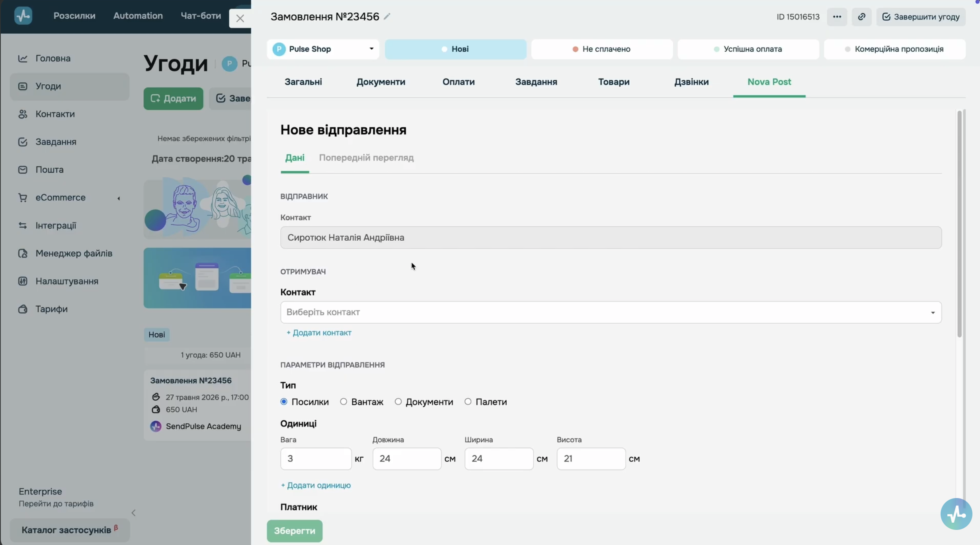
Task: Close the deal panel with X
Action: (240, 18)
